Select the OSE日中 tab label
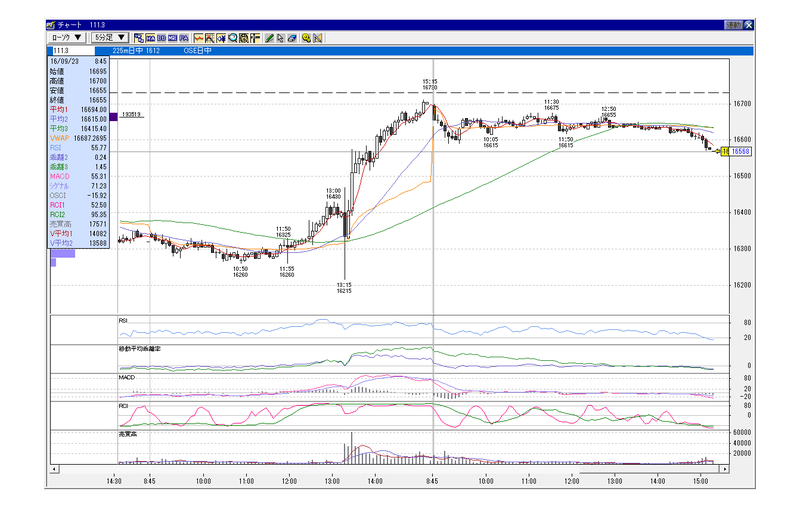Viewport: 800px width, 507px height. click(x=197, y=50)
